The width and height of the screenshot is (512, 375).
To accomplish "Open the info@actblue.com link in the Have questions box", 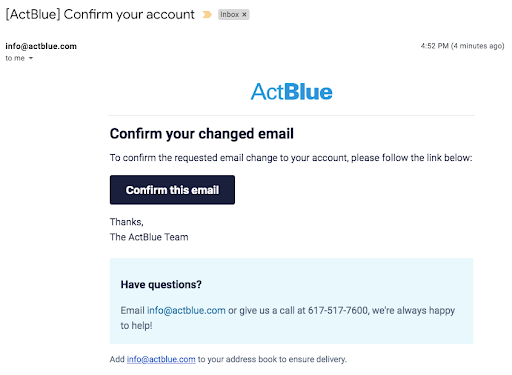I will (186, 310).
